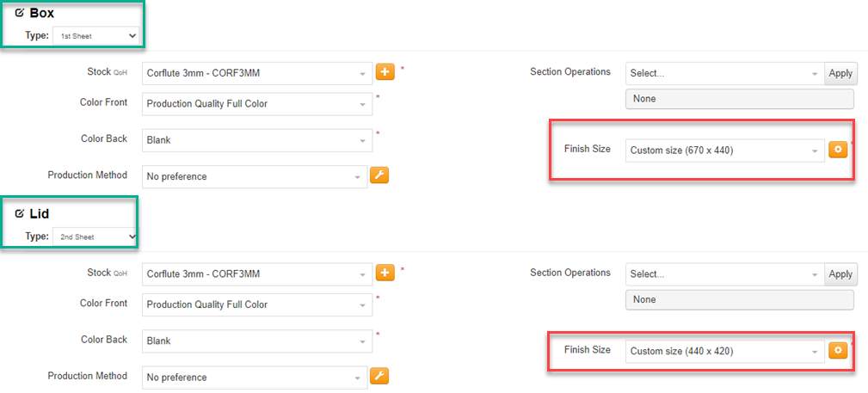This screenshot has height=393, width=868.
Task: Expand Box Color Front dropdown
Action: pyautogui.click(x=256, y=104)
